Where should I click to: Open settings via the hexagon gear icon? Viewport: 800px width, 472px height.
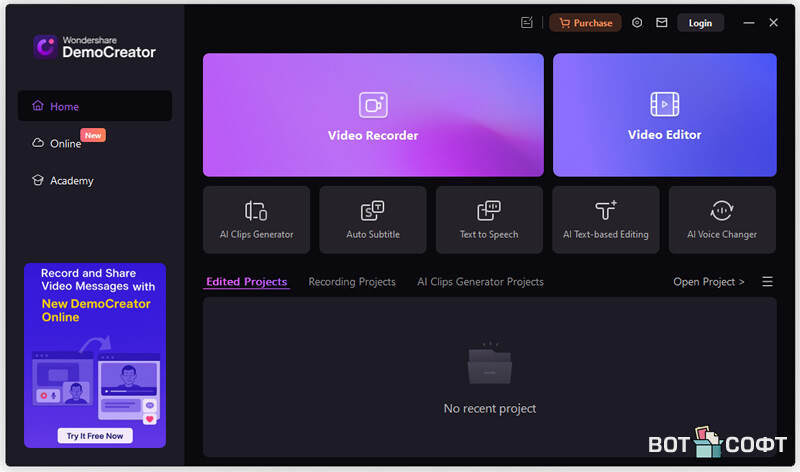coord(637,22)
